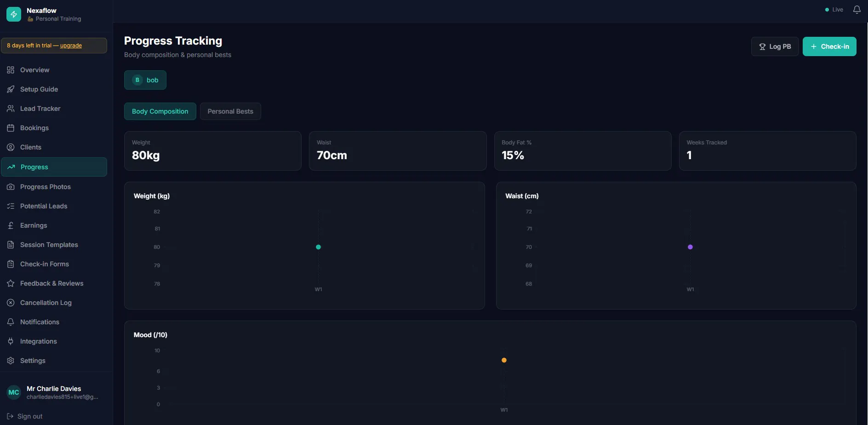The height and width of the screenshot is (425, 868).
Task: Click the orange W1 point on Mood chart
Action: (x=504, y=360)
